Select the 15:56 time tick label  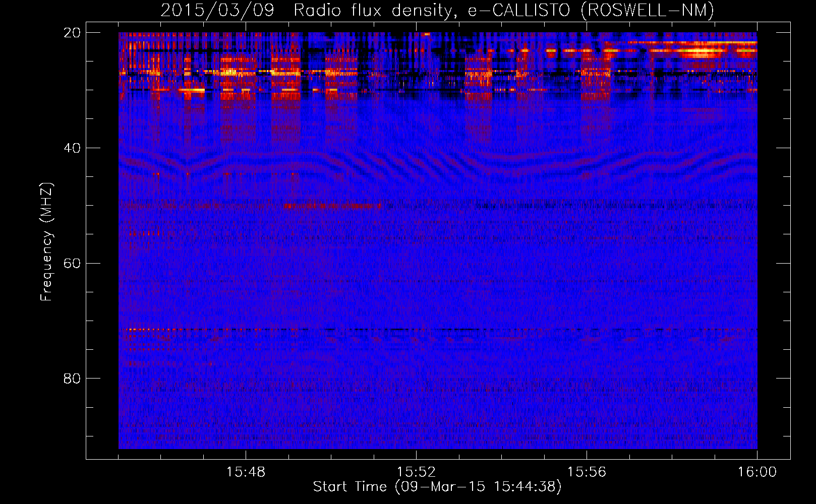587,472
